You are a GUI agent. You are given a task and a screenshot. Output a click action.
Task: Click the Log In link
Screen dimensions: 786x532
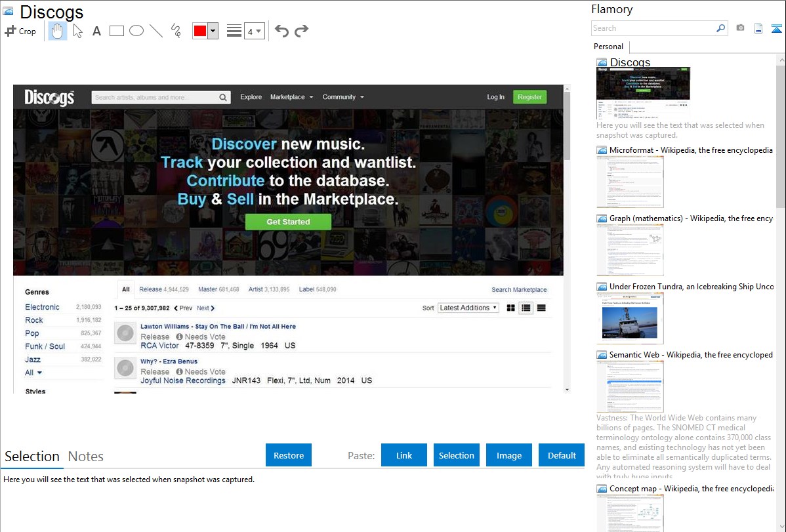tap(495, 97)
